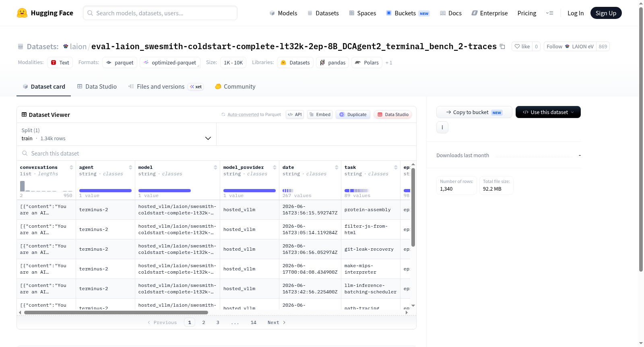Click the laion organization link
The image size is (644, 347).
point(78,46)
